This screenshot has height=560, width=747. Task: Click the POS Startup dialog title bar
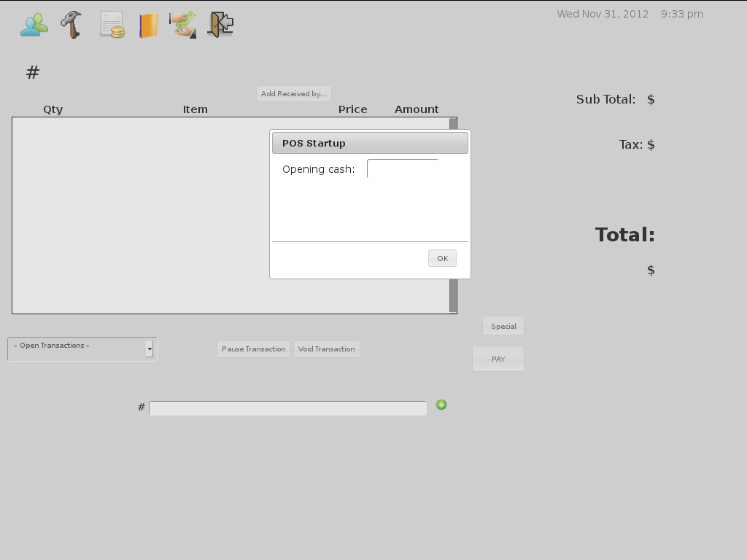[370, 143]
